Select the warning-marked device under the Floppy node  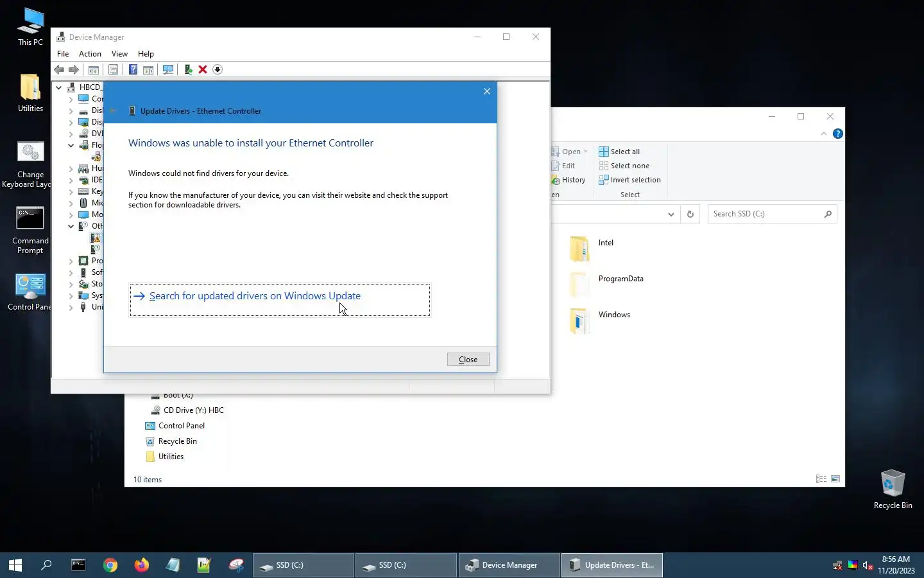click(x=96, y=157)
